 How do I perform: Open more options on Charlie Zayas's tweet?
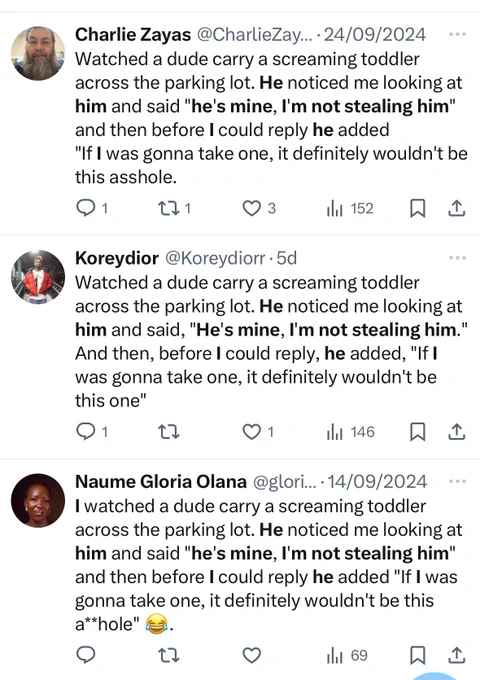(x=457, y=34)
